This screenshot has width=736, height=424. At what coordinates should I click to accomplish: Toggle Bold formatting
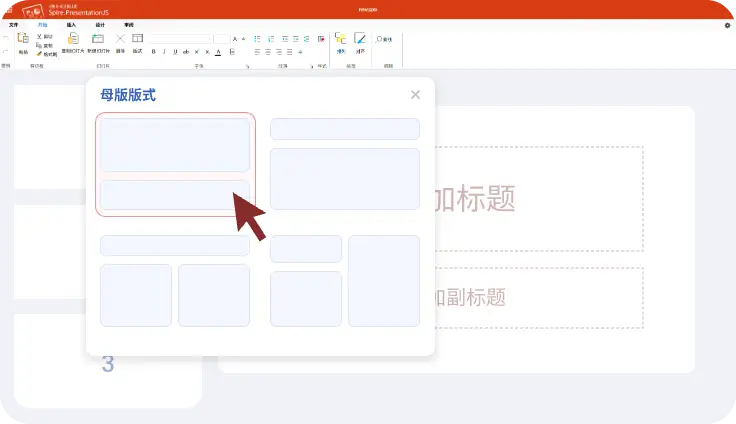[x=153, y=52]
